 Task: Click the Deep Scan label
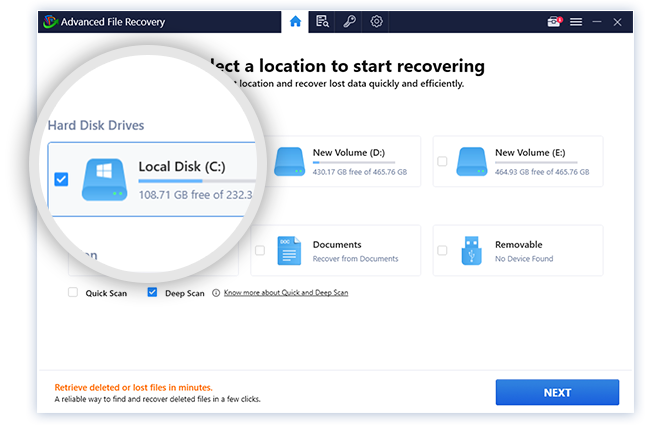click(x=185, y=293)
